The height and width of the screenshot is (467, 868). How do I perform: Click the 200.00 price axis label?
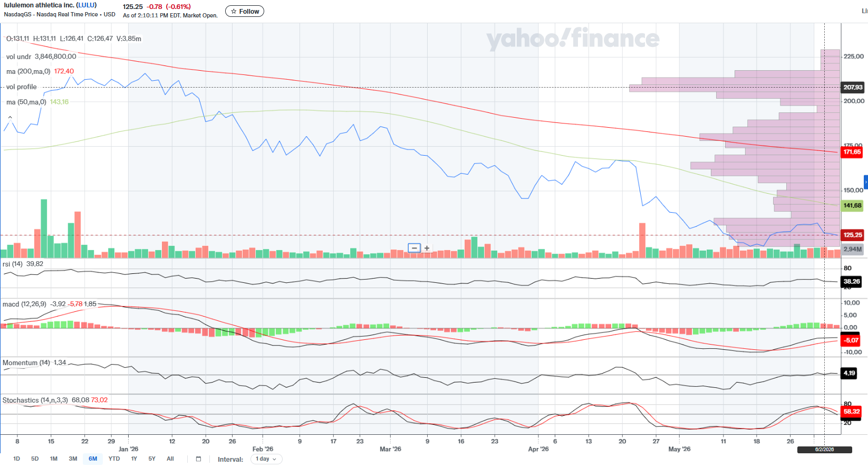854,101
